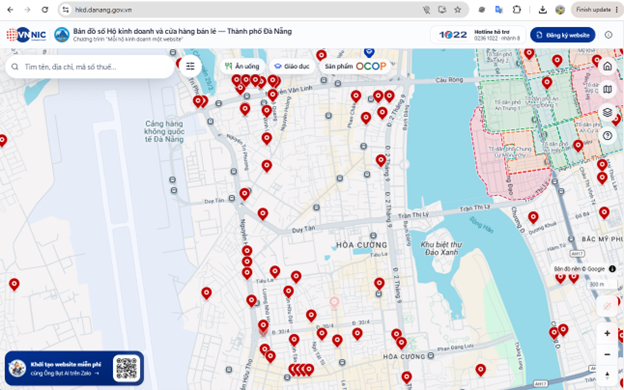Open the Layers stack icon
Viewport: 624px width, 390px height.
(607, 112)
